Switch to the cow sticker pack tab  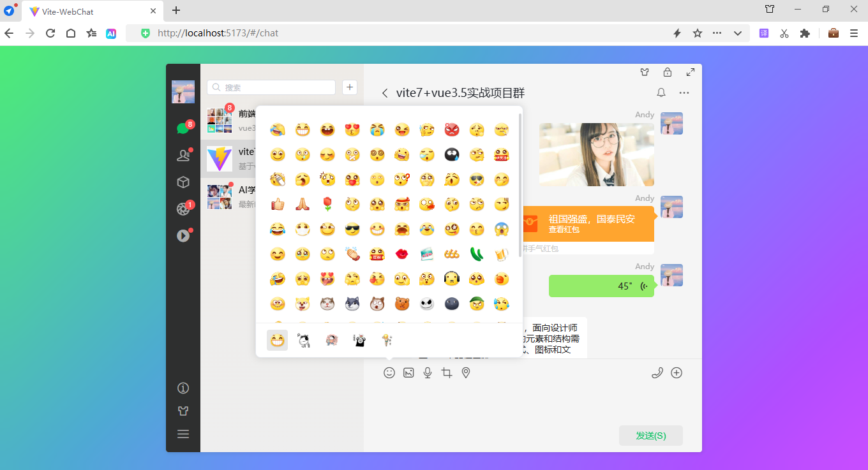click(x=304, y=340)
